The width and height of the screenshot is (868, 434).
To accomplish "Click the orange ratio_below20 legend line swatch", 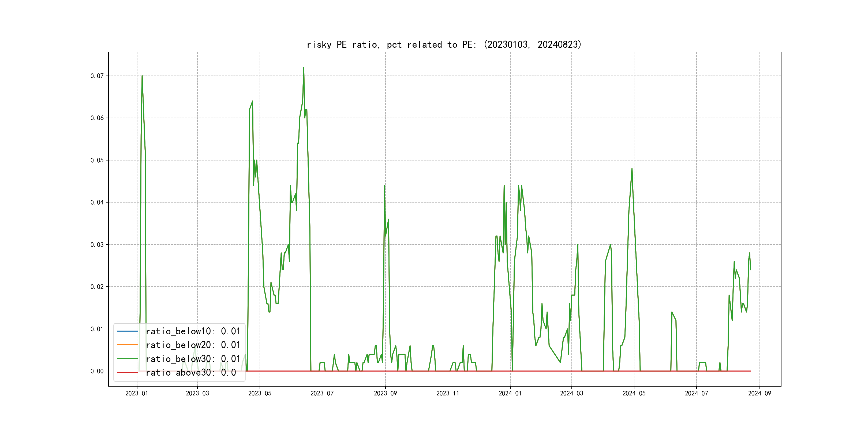I will coord(127,345).
